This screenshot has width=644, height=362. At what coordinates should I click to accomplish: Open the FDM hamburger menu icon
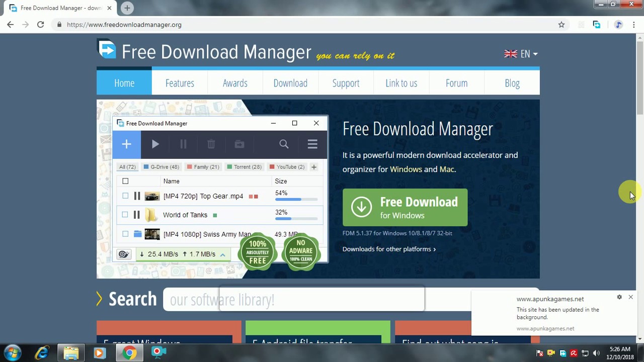(312, 144)
